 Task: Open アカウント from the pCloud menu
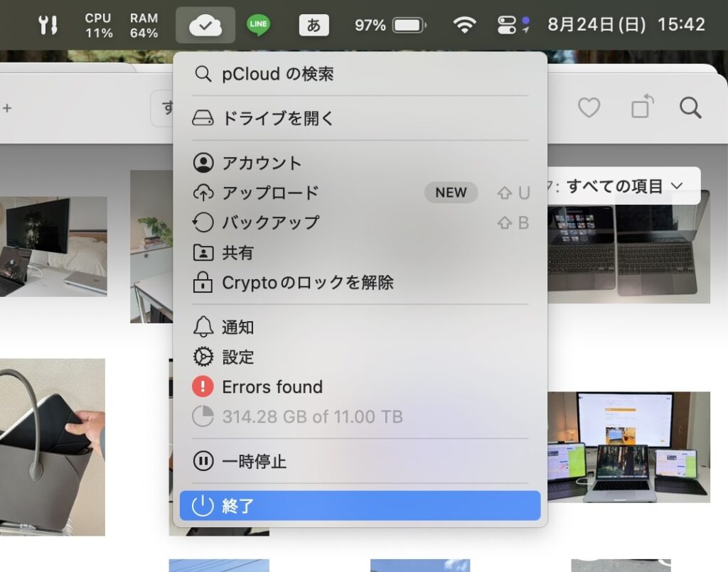pos(360,163)
